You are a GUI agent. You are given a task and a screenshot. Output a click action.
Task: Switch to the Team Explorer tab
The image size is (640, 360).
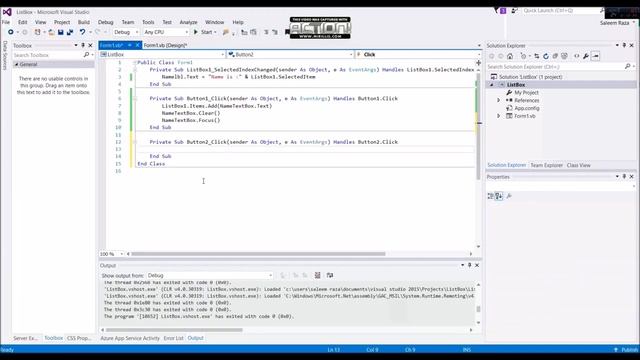(547, 165)
